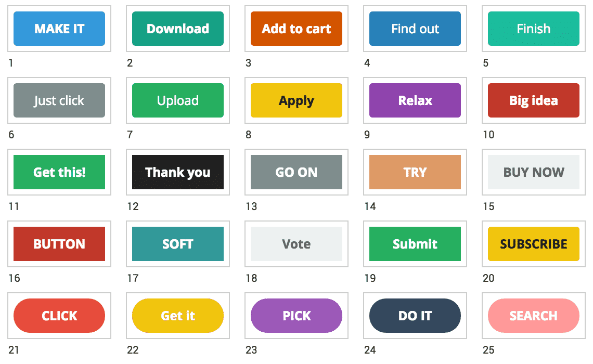The height and width of the screenshot is (364, 593).
Task: Select the GO ON button
Action: [x=296, y=172]
